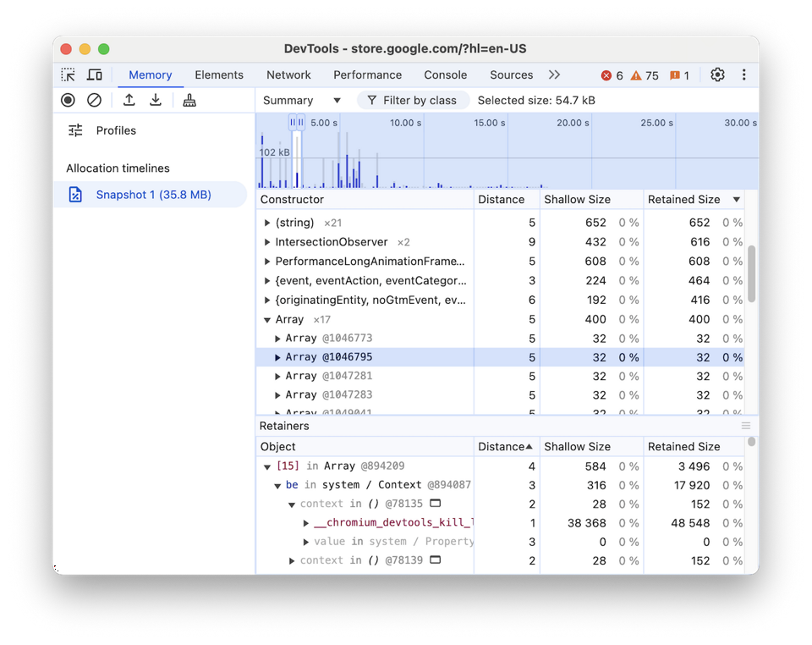812x645 pixels.
Task: Activate the Inspect element tool
Action: (68, 74)
